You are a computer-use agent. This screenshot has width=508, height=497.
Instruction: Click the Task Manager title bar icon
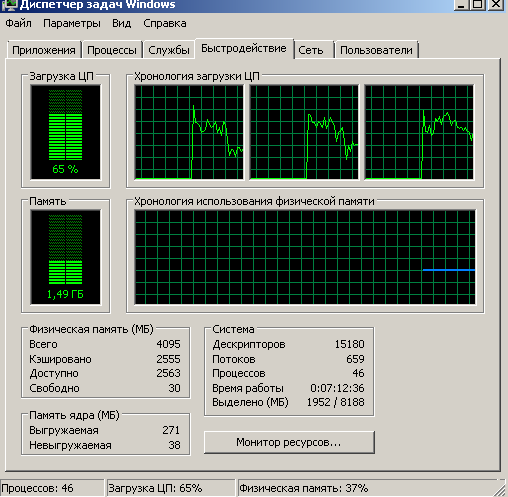(x=8, y=4)
